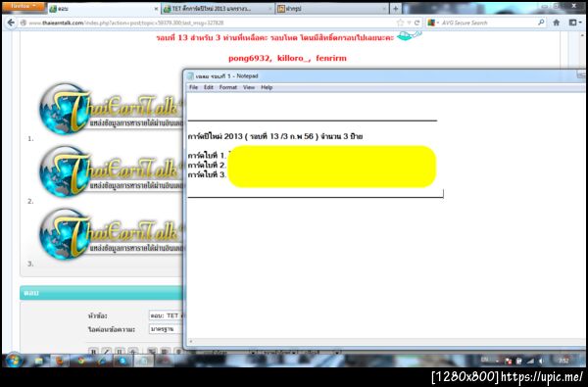Toggle italic in the forum editor

coord(107,352)
